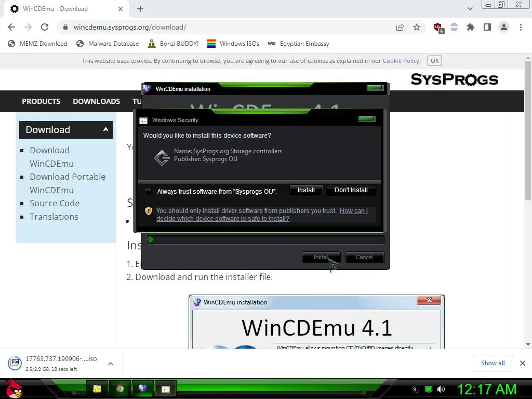Click the padlock site info icon
The width and height of the screenshot is (532, 399).
click(x=65, y=27)
